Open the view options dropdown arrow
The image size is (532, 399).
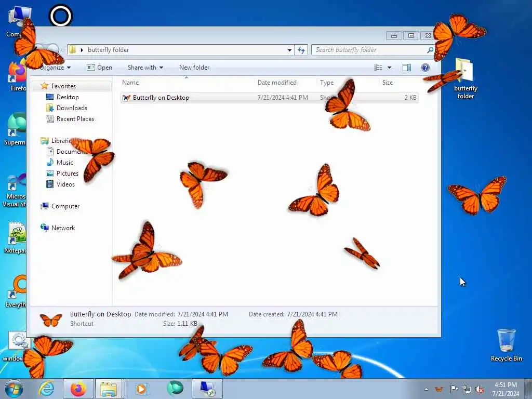click(x=389, y=68)
